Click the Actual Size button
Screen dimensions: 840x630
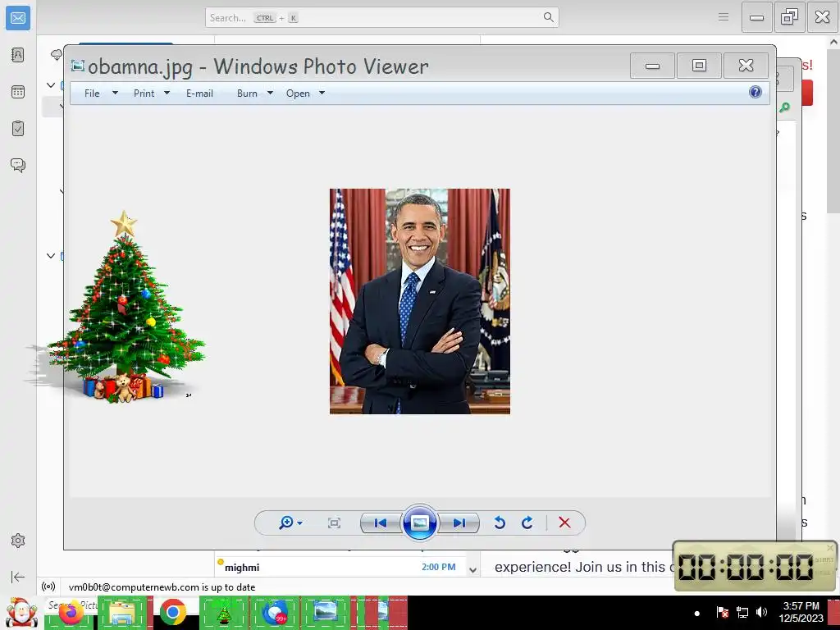[x=335, y=523]
